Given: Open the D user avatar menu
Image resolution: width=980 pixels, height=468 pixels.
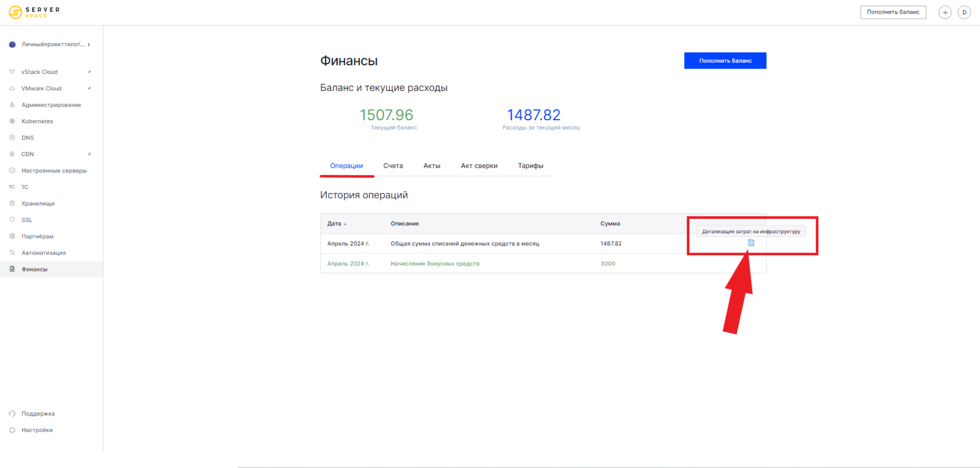Looking at the screenshot, I should click(964, 13).
